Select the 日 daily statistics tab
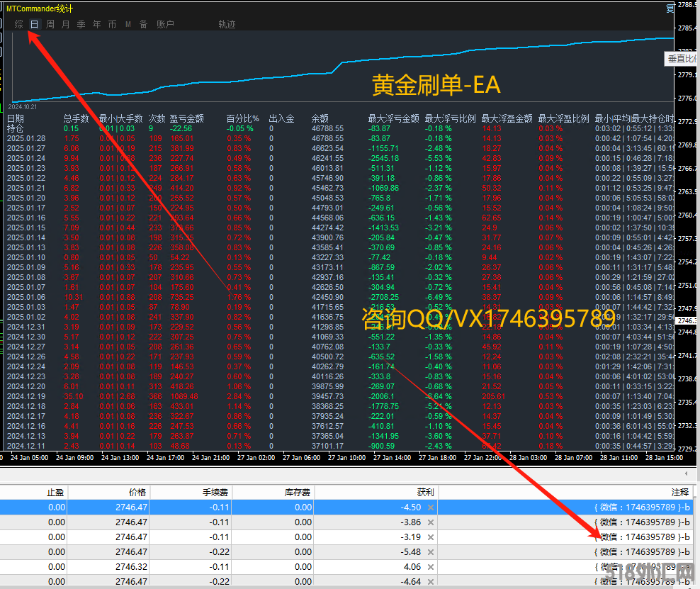The image size is (700, 589). pyautogui.click(x=34, y=24)
